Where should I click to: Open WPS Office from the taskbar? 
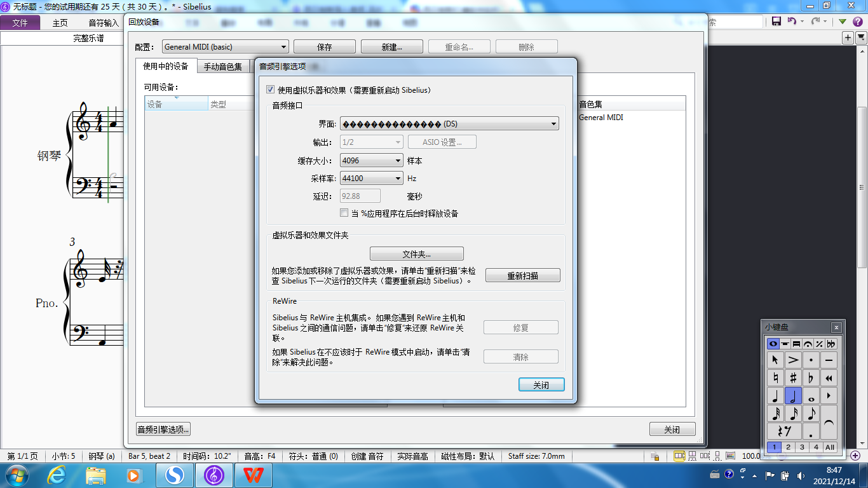coord(254,475)
